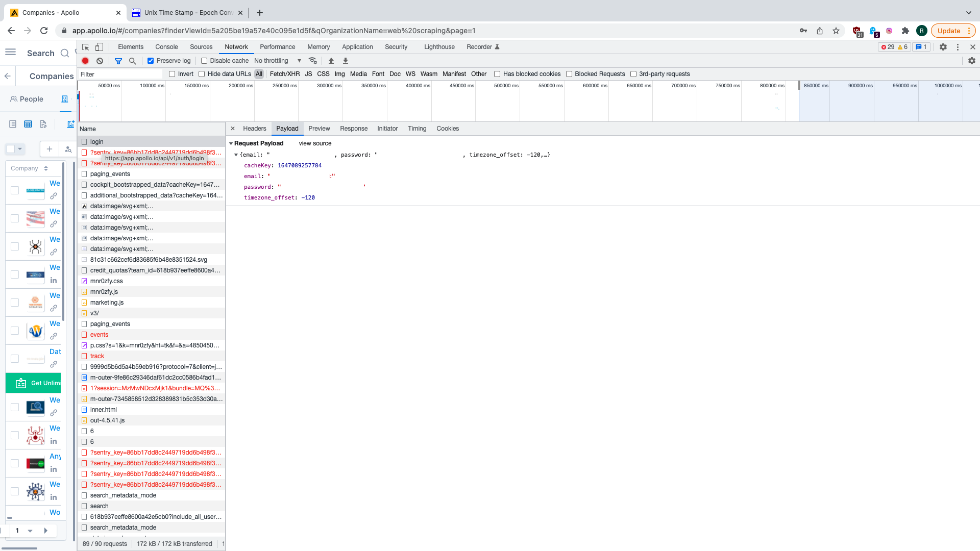Close the request details pane
The height and width of the screenshot is (551, 980).
click(233, 129)
